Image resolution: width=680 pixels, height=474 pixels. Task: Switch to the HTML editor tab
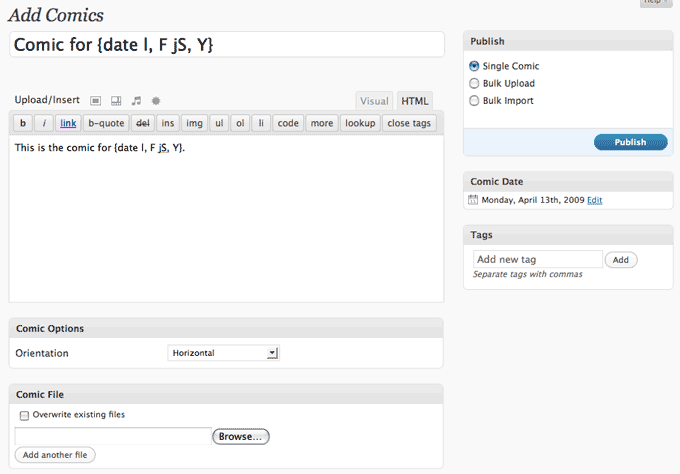click(415, 101)
